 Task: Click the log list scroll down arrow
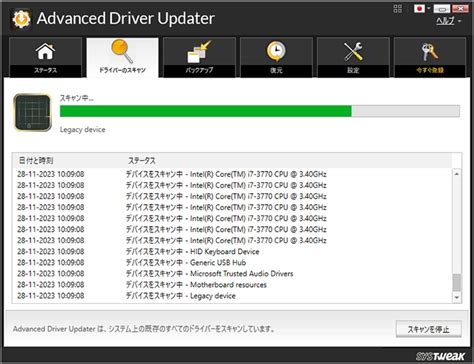(x=457, y=297)
